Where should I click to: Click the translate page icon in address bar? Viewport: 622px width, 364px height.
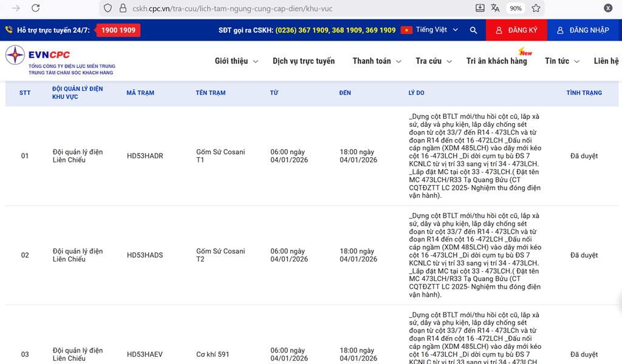[x=496, y=8]
